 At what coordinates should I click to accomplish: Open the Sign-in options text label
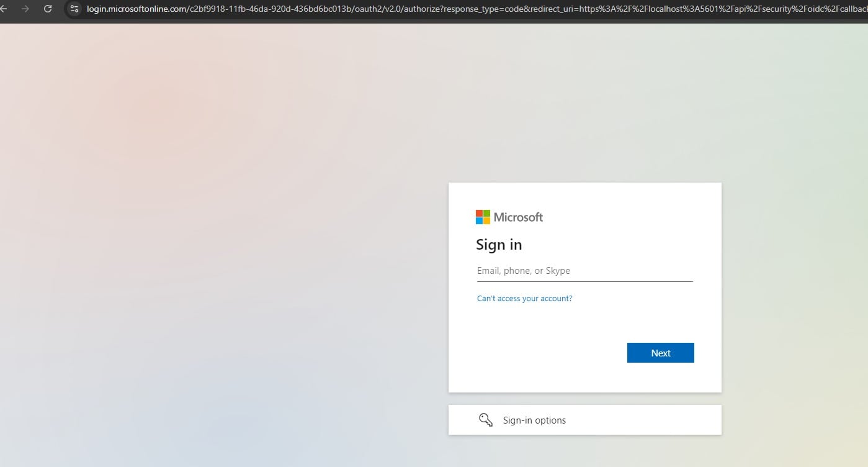534,420
